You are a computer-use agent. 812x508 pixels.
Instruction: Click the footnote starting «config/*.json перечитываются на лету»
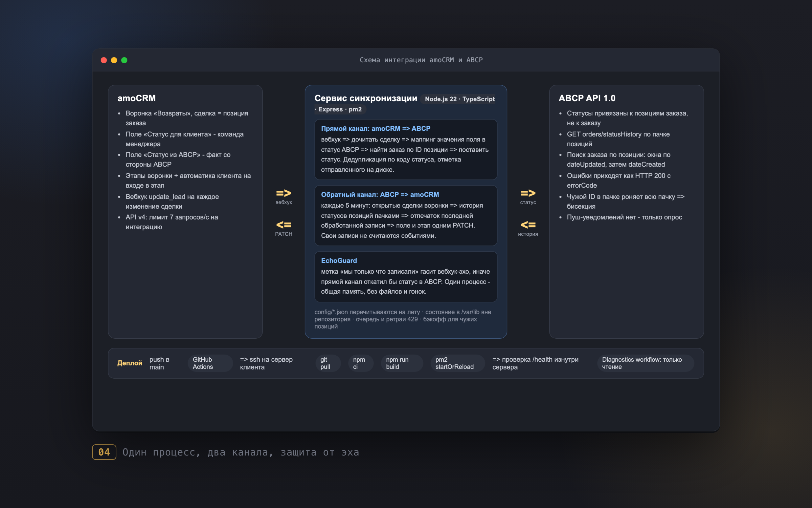(x=403, y=319)
